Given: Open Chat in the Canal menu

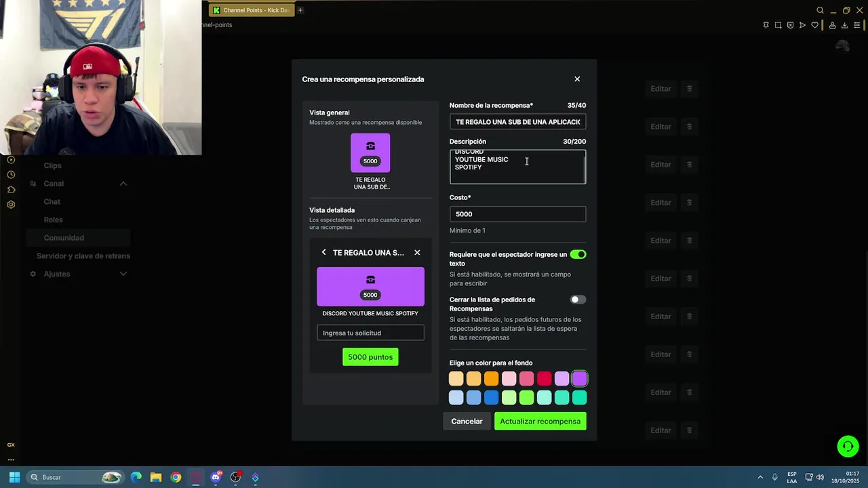Looking at the screenshot, I should click(x=52, y=201).
